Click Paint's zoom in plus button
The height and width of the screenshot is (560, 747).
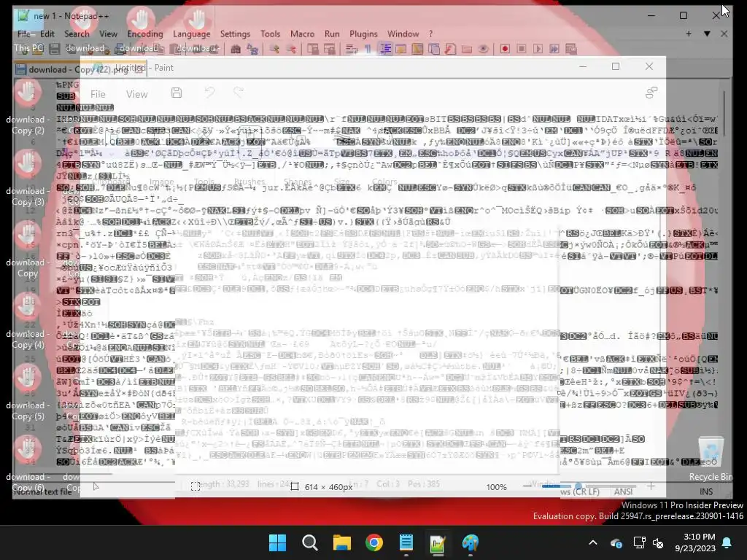click(x=651, y=486)
